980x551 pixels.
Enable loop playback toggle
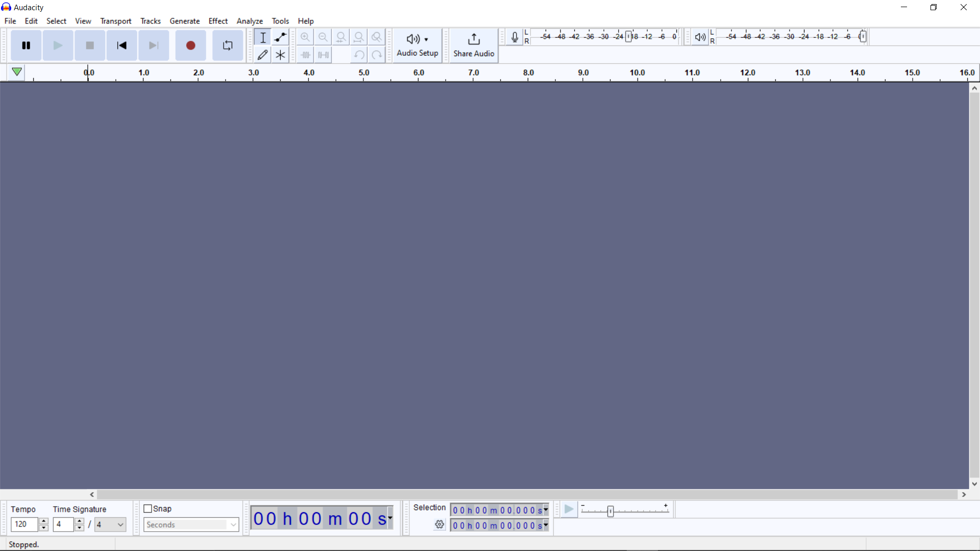coord(228,45)
